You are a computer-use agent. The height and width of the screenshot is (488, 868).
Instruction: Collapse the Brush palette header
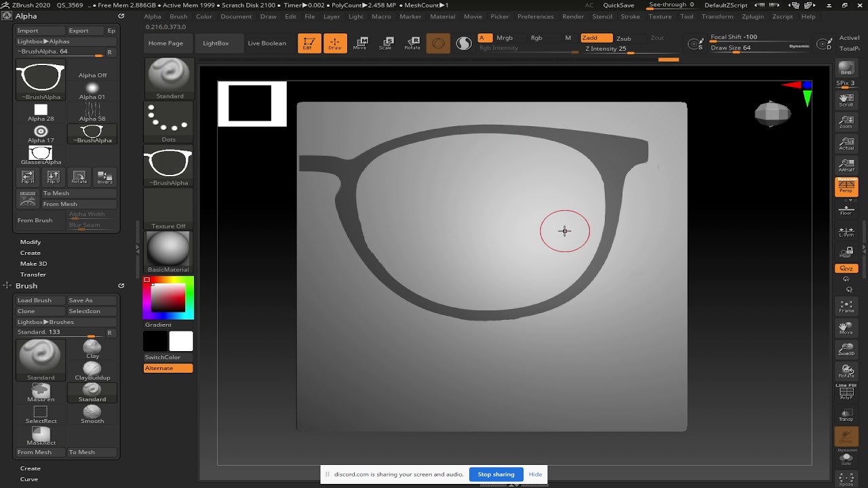pos(26,285)
